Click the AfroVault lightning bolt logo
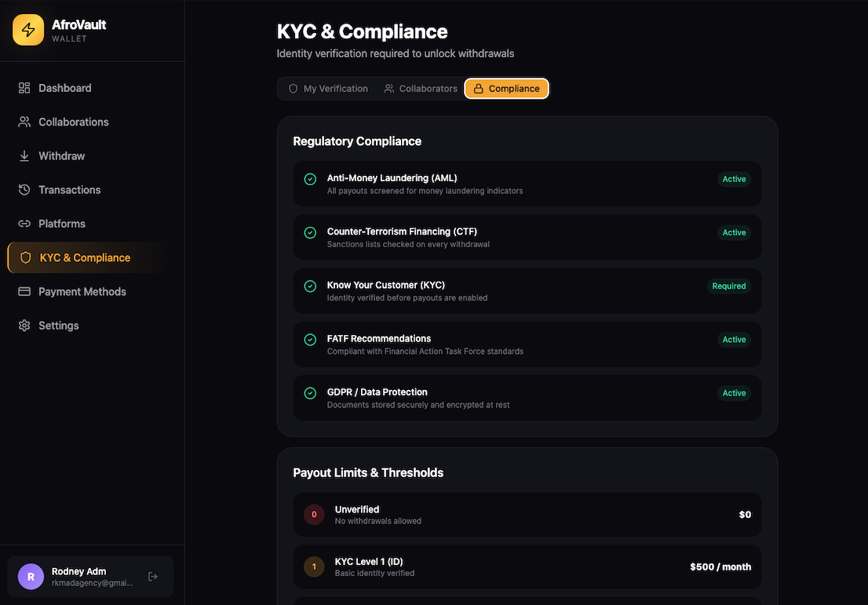Screen dimensions: 868x605 coord(28,30)
